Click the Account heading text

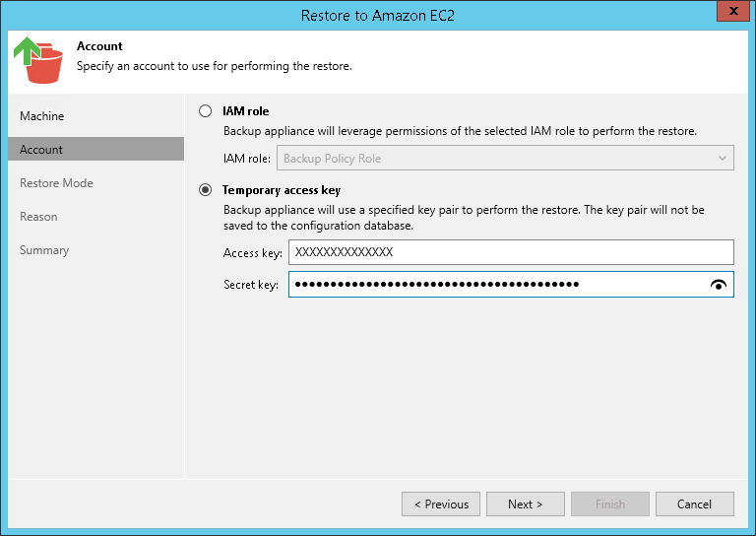coord(99,46)
